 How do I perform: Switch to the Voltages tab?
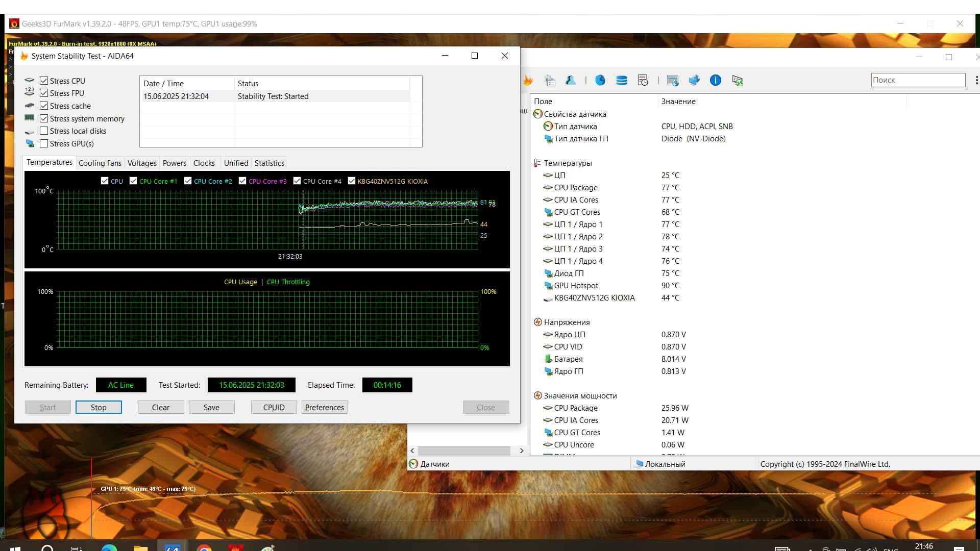coord(142,163)
